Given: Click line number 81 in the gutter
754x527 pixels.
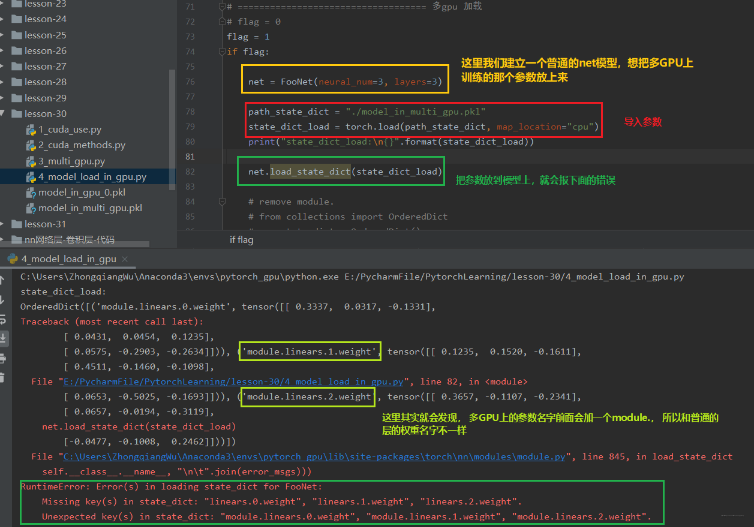Looking at the screenshot, I should (x=190, y=157).
